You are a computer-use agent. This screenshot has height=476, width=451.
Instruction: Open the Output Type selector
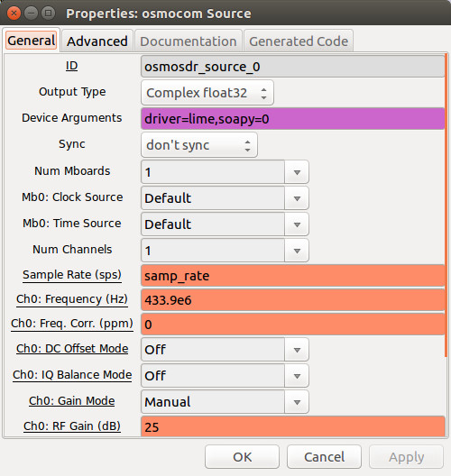coord(207,93)
